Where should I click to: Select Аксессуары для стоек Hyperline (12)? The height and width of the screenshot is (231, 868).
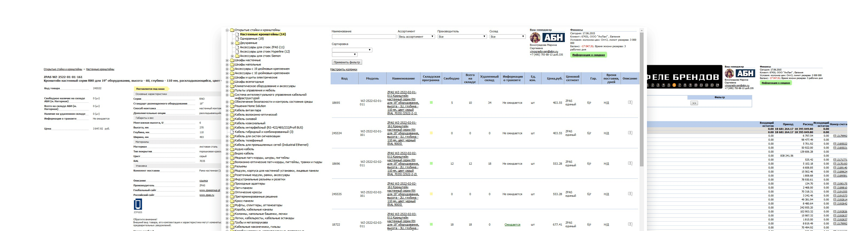tap(265, 51)
